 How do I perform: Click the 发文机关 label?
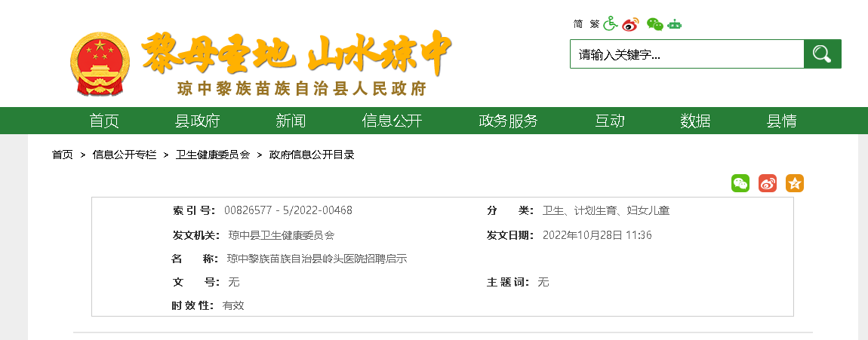196,235
